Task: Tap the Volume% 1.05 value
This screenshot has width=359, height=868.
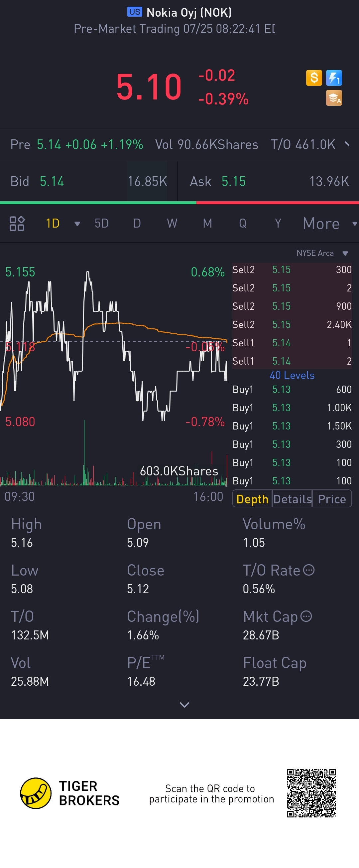Action: tap(254, 543)
